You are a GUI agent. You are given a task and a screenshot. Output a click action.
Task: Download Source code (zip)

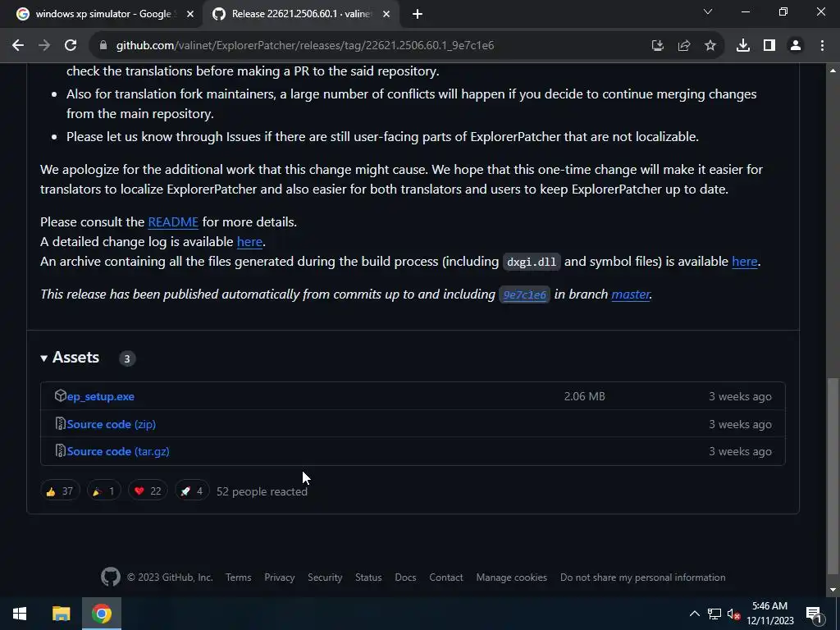click(x=112, y=424)
